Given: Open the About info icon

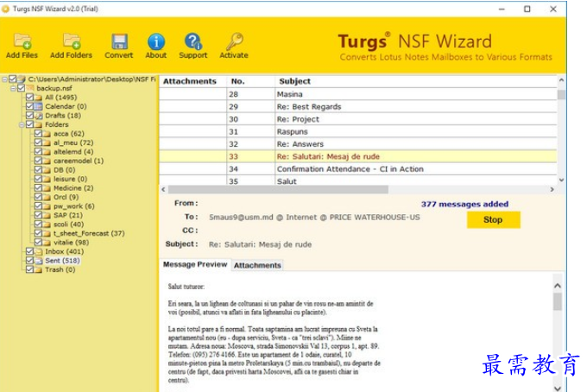Looking at the screenshot, I should coord(156,41).
